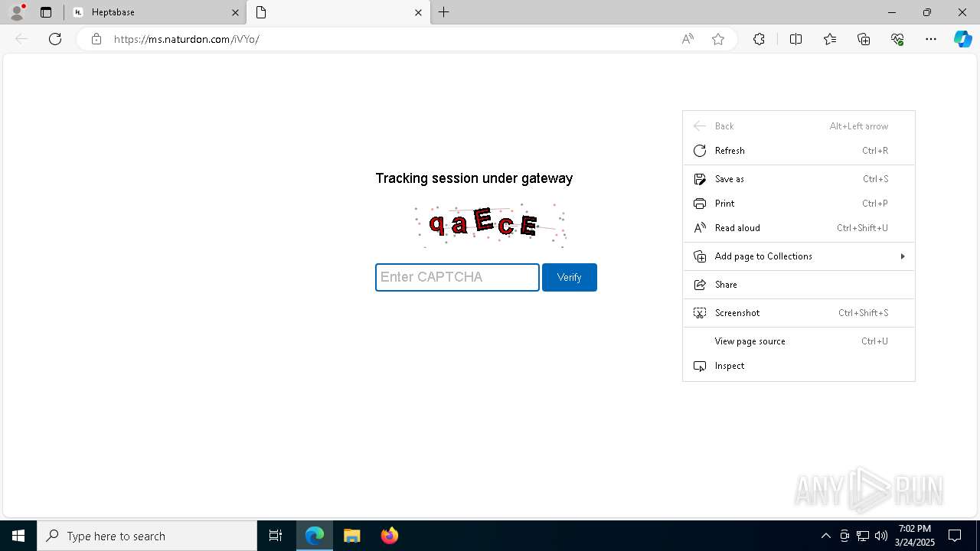
Task: Close the active blank page tab
Action: coord(418,12)
